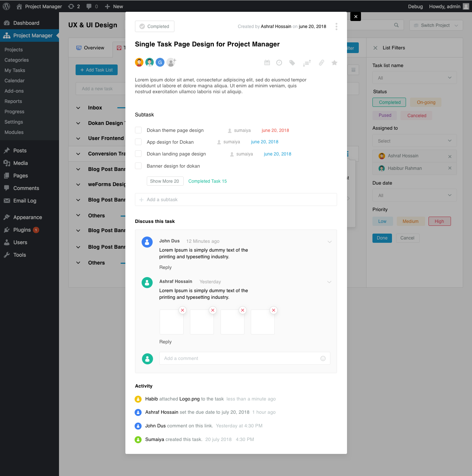Screen dimensions: 472x476
Task: Toggle the Completed status filter
Action: coord(389,102)
